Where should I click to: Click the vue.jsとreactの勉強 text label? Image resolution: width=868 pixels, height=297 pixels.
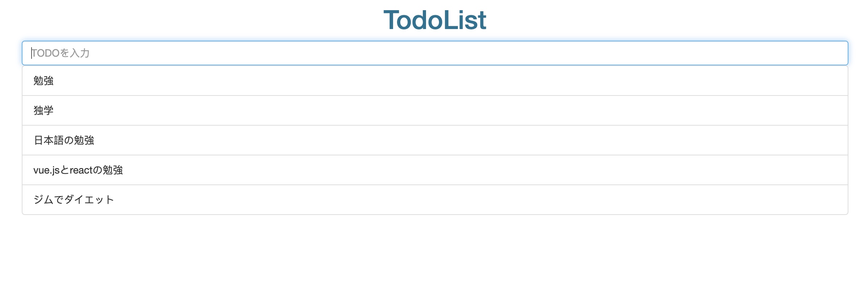[78, 170]
